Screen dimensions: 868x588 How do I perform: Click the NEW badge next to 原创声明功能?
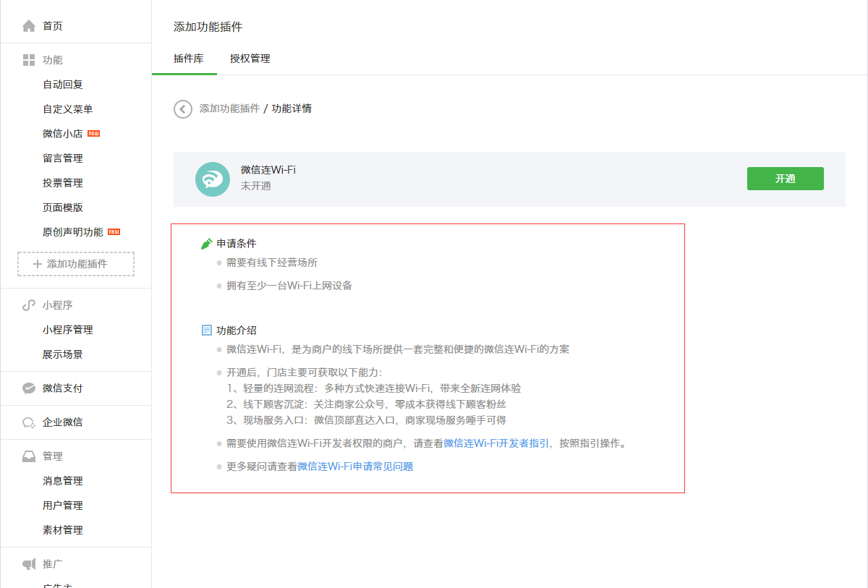click(114, 232)
